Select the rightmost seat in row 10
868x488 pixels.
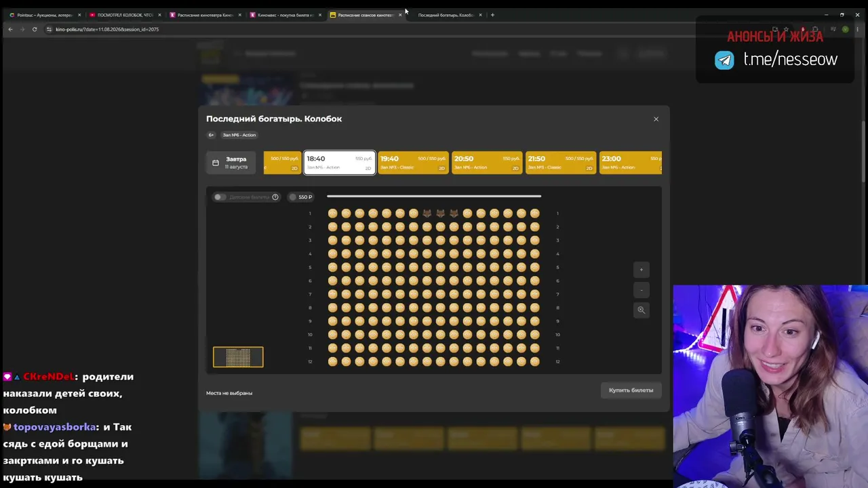(534, 335)
